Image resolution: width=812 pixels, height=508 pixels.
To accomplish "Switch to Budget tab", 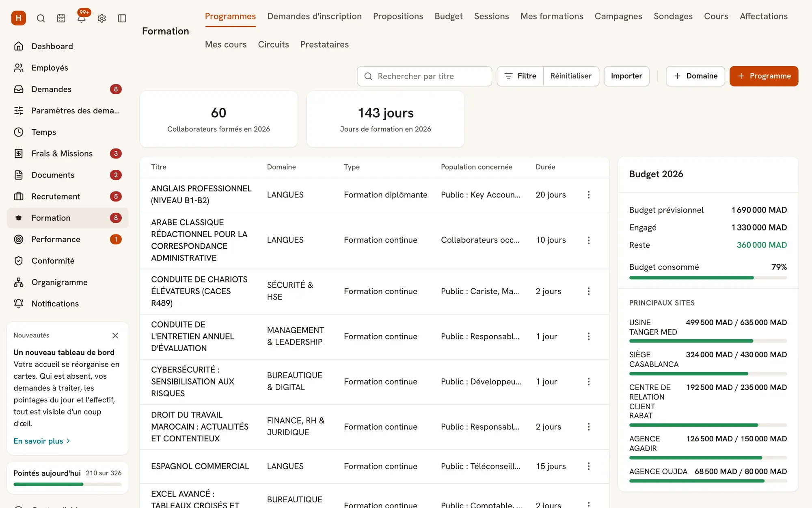I will 449,16.
